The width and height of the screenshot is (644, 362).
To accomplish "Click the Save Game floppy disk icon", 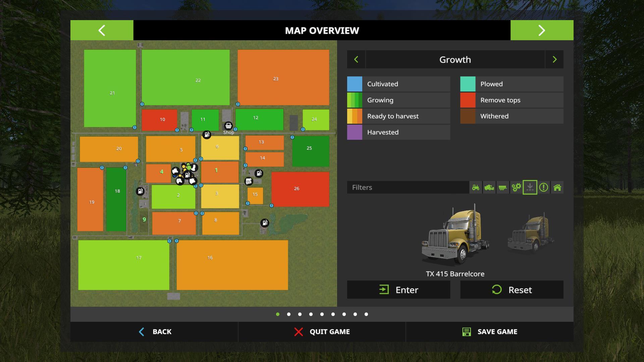I will (467, 331).
